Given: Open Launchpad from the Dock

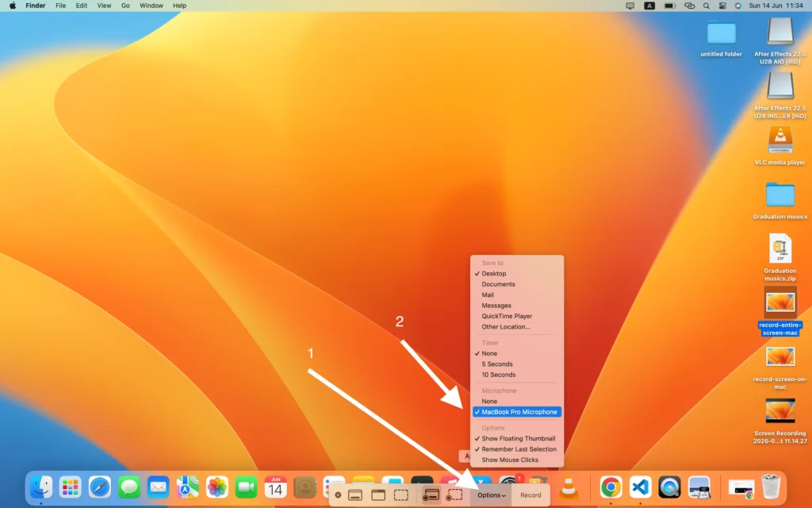Looking at the screenshot, I should [70, 487].
